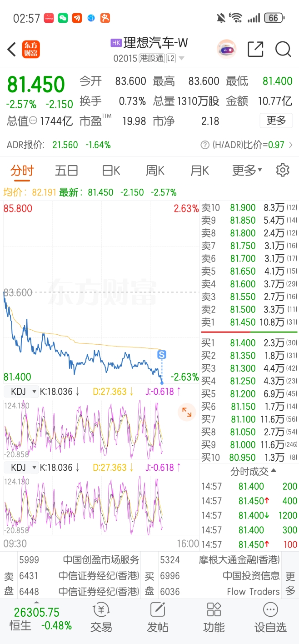Viewport: 299px width, 644px height.
Task: Expand the H/ADR ratio chevron
Action: (291, 145)
